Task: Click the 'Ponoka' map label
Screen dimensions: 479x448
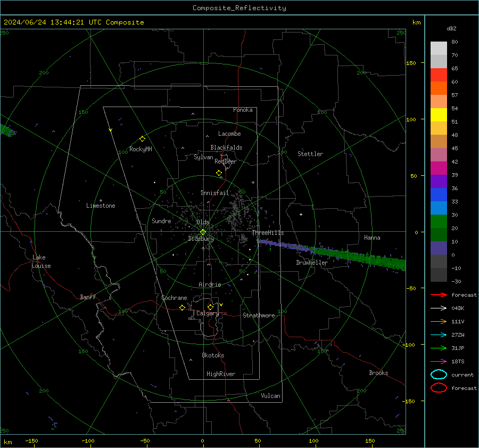Action: (243, 110)
